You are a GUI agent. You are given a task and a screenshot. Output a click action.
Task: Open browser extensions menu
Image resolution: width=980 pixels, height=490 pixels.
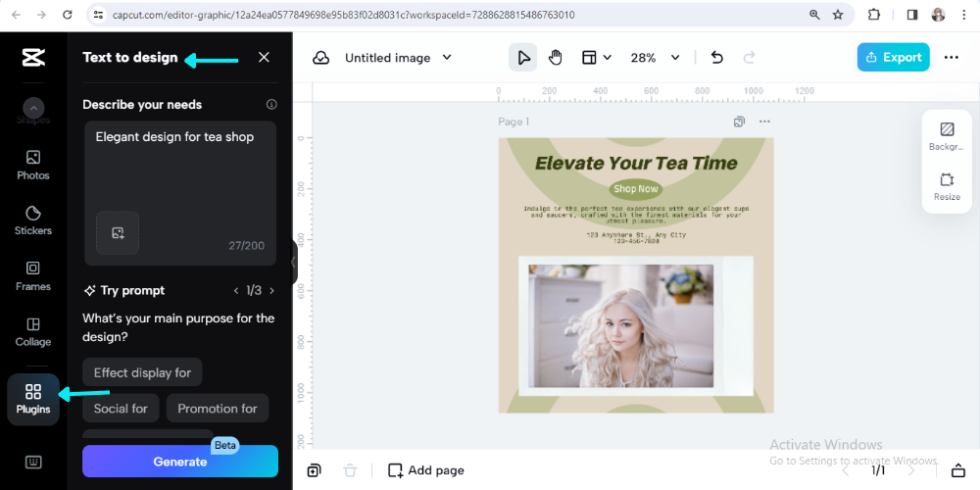[874, 15]
